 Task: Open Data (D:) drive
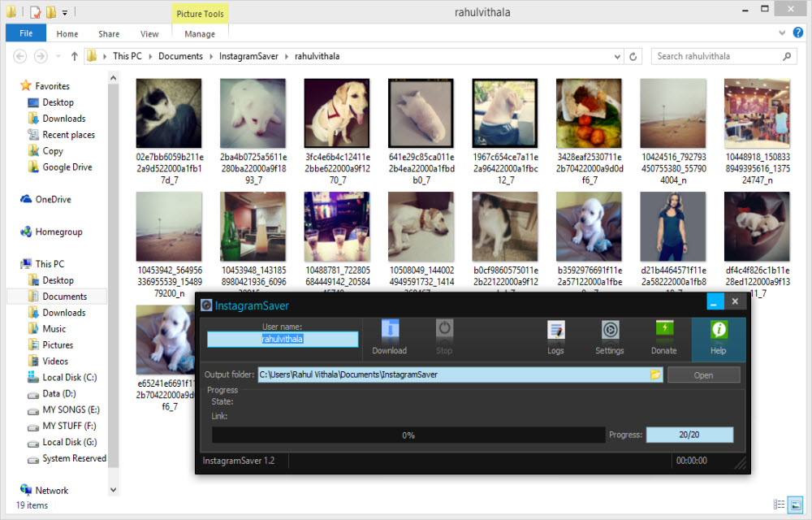click(59, 393)
